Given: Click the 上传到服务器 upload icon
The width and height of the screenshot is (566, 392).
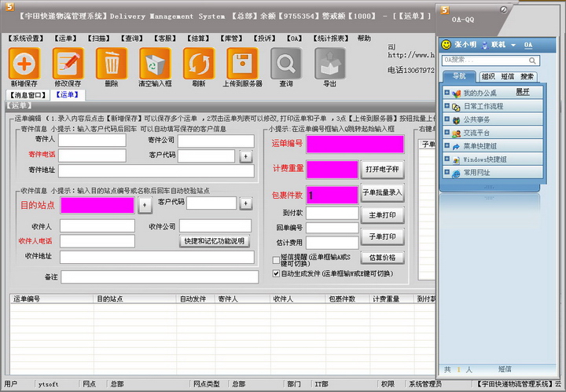Looking at the screenshot, I should click(242, 63).
